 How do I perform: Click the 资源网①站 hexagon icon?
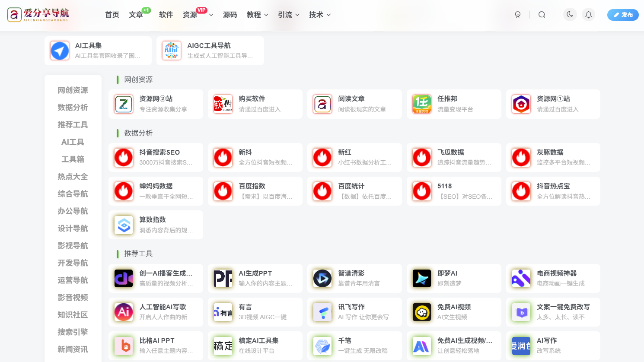pyautogui.click(x=521, y=104)
